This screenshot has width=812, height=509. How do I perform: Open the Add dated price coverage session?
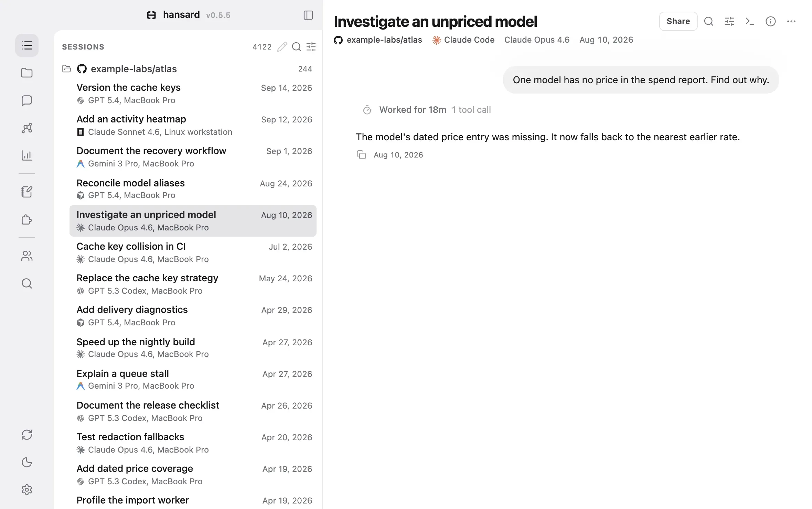(x=193, y=475)
